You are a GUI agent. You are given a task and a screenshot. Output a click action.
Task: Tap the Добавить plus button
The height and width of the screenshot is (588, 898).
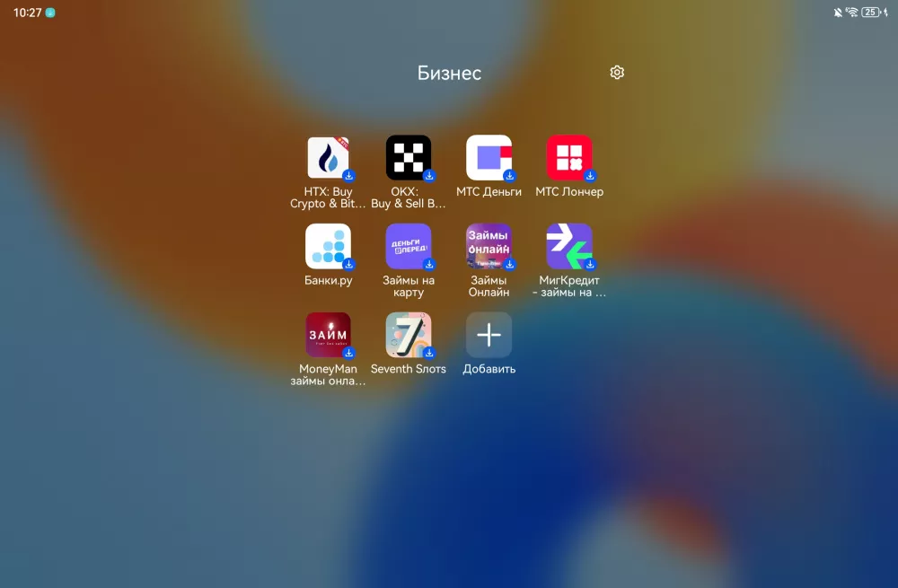click(x=489, y=335)
